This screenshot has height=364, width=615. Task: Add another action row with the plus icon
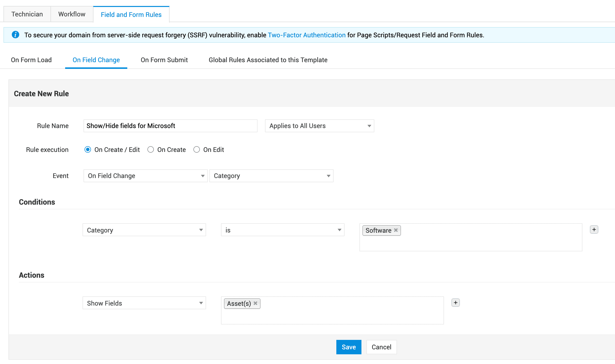[455, 303]
